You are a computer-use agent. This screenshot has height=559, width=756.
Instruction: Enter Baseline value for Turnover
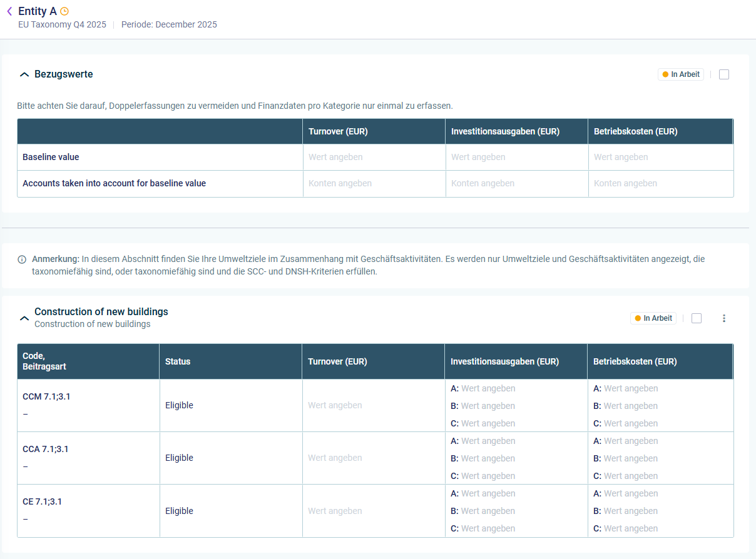[374, 158]
